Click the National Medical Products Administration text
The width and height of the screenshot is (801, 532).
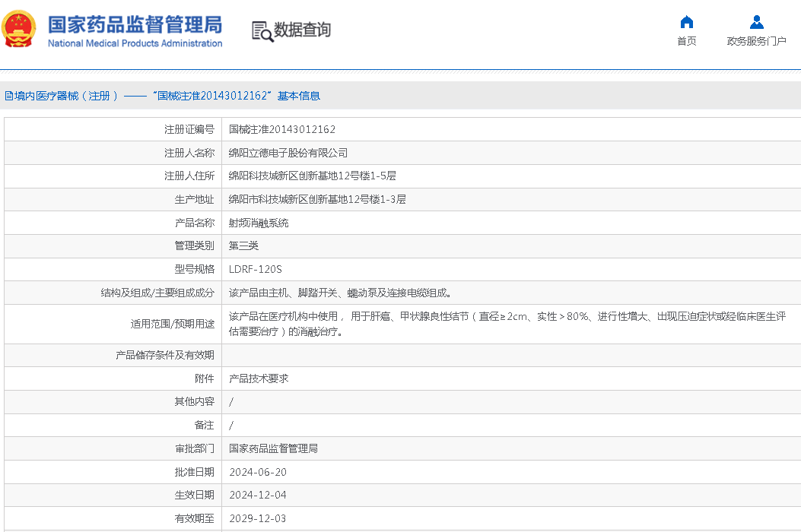[x=135, y=43]
